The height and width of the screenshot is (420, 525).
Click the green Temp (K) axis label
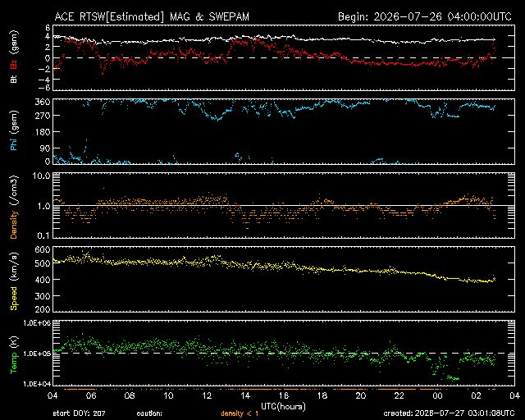14,354
